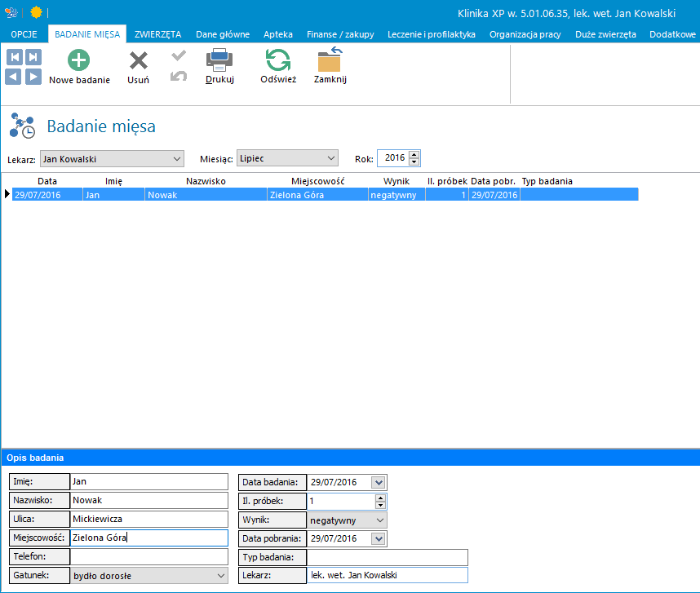Expand the Gatunek dropdown
The height and width of the screenshot is (593, 700).
(221, 576)
